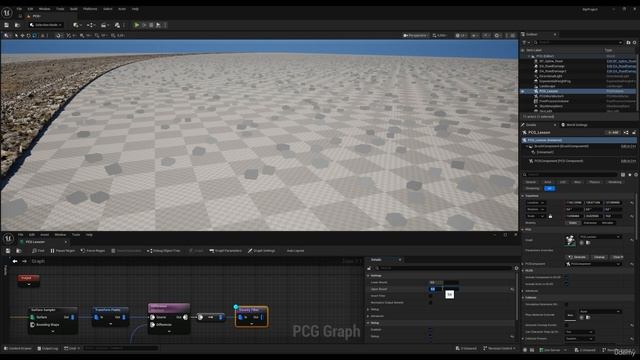Open the Content Browser toolbar icon
Image resolution: width=640 pixels, height=360 pixels.
[x=17, y=25]
